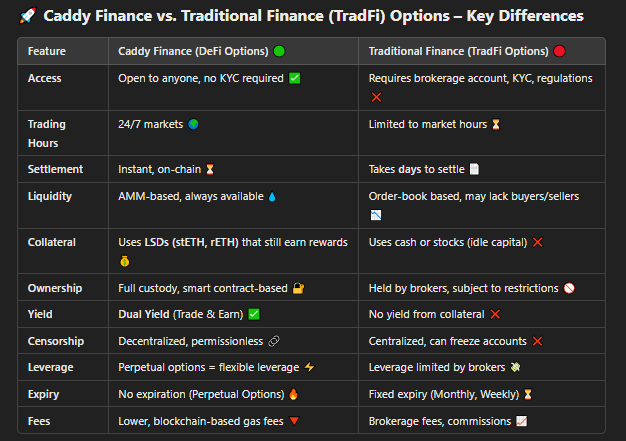Click the red X after 'can freeze accounts'

537,341
